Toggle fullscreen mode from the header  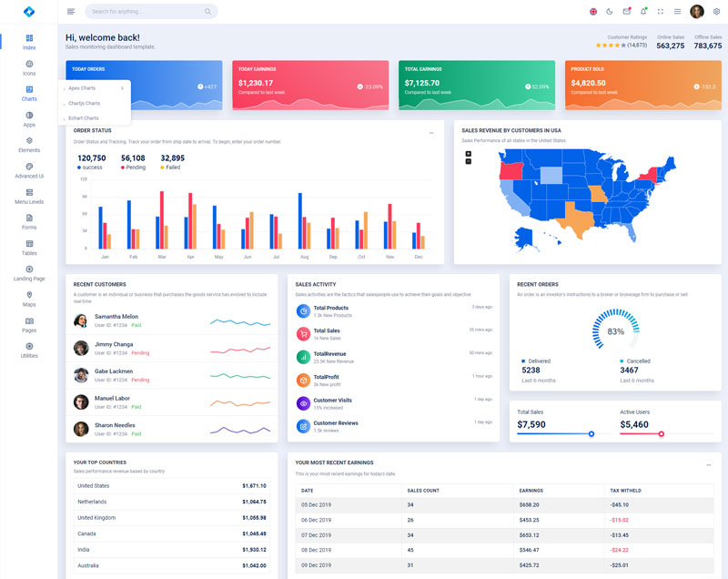pos(661,12)
